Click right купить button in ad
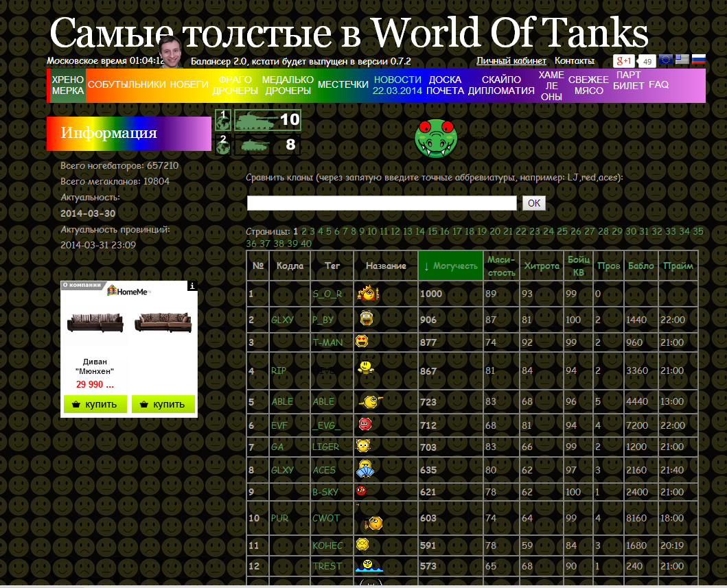 163,404
